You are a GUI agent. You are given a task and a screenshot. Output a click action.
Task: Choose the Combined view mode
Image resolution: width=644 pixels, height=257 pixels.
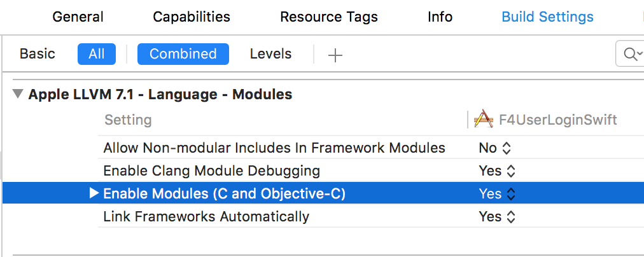tap(183, 54)
